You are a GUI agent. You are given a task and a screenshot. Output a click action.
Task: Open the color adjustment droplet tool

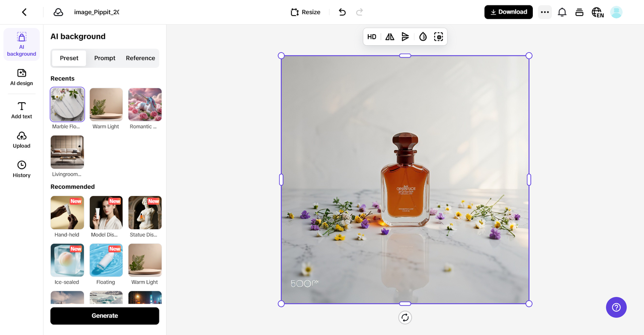tap(423, 36)
